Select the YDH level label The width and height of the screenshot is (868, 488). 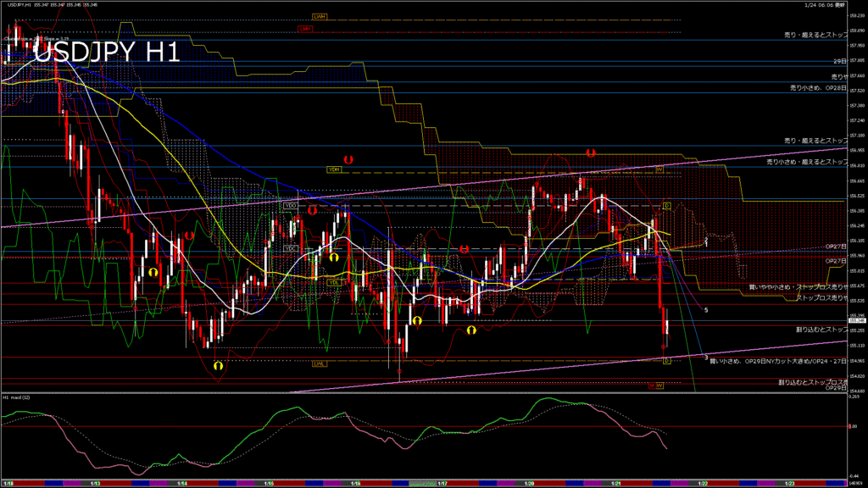(x=334, y=169)
